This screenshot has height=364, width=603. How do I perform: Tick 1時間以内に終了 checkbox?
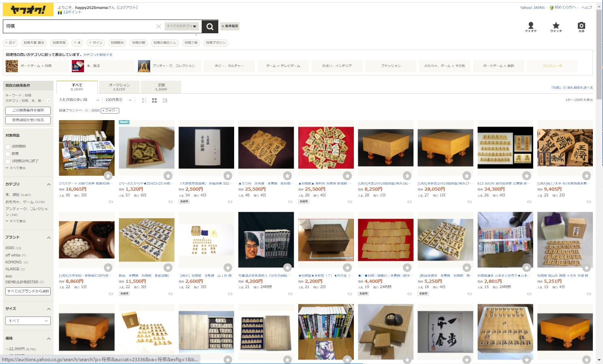pos(8,161)
